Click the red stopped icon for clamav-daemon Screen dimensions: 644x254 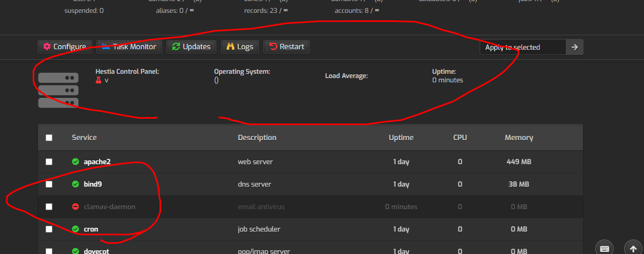pos(75,206)
